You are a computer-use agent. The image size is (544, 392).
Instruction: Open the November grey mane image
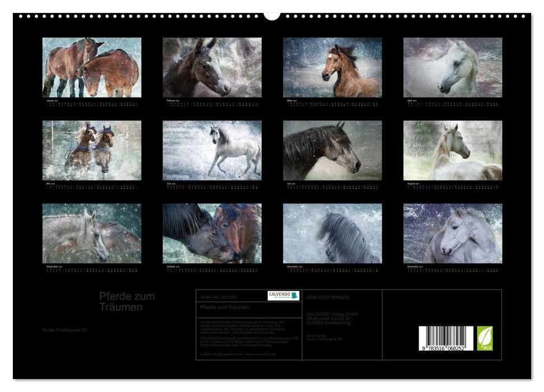pos(332,233)
